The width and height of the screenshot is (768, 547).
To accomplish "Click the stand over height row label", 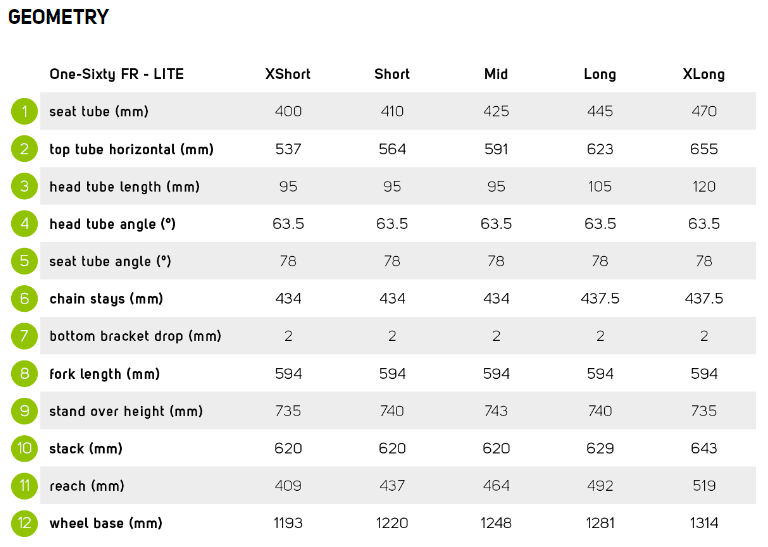I will (x=126, y=411).
